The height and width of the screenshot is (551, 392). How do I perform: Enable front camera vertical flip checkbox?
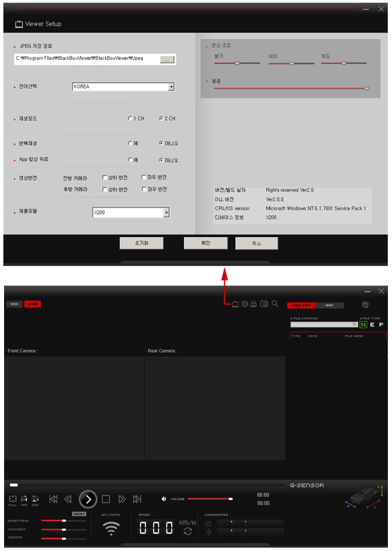click(x=104, y=177)
